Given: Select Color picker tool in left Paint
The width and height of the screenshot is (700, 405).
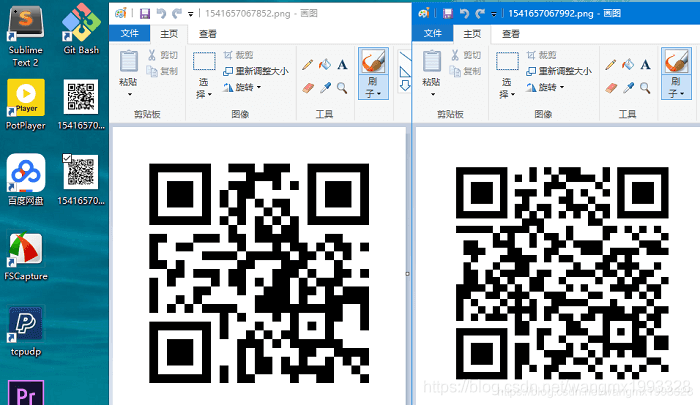Looking at the screenshot, I should point(325,88).
